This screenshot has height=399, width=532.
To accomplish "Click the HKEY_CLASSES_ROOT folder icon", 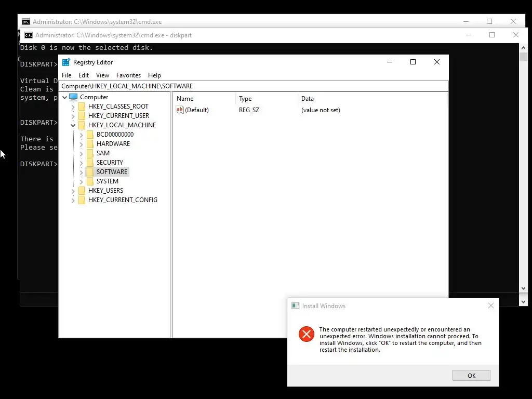I will pos(82,107).
